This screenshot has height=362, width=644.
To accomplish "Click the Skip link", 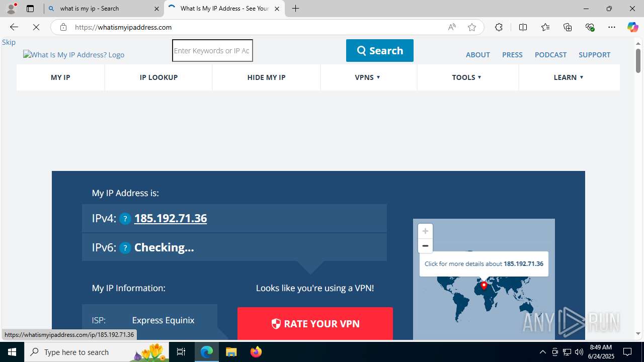I will click(9, 42).
